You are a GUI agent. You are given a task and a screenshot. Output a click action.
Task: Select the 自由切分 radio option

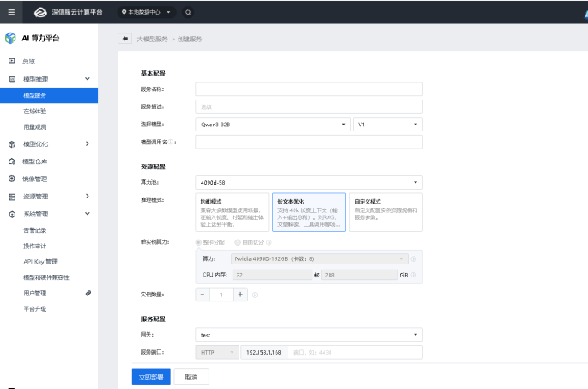point(238,243)
